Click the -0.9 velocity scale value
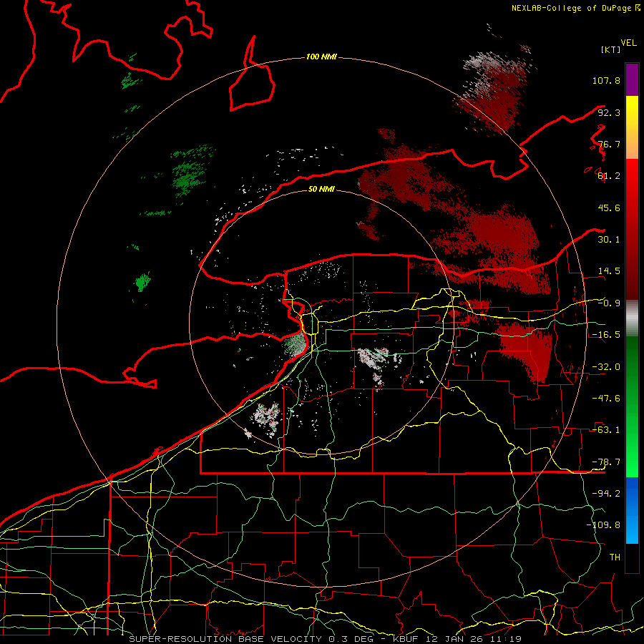The image size is (644, 644). coord(609,303)
